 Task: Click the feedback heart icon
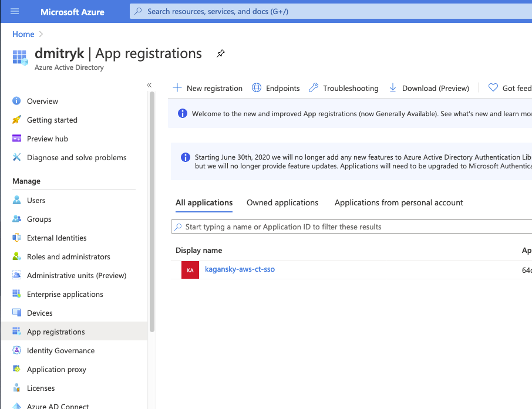click(493, 88)
